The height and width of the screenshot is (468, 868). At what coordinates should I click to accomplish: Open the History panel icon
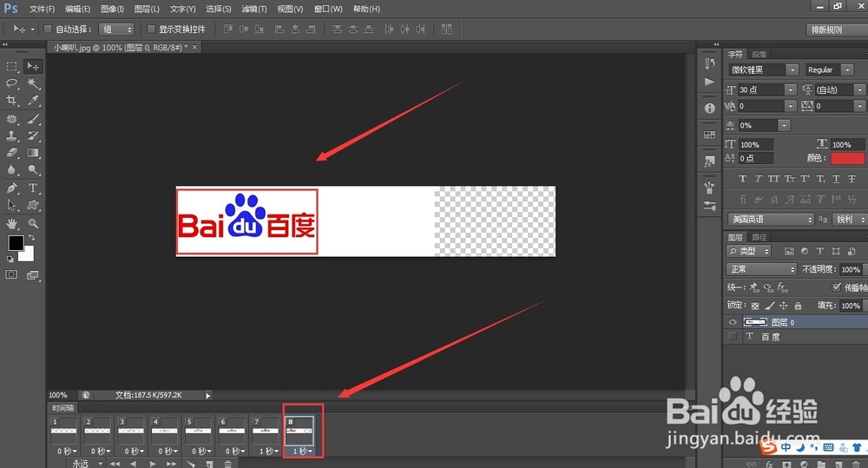(710, 64)
